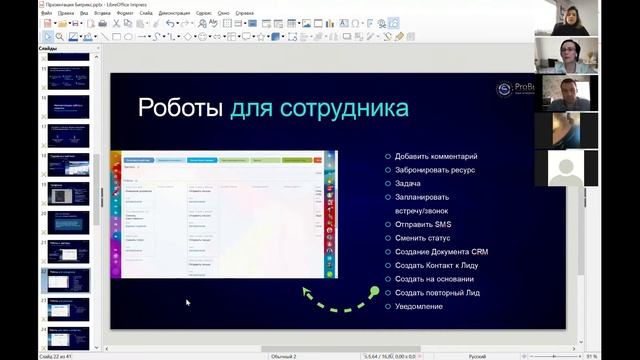
Task: Click the Spelling check icon
Action: tap(213, 24)
